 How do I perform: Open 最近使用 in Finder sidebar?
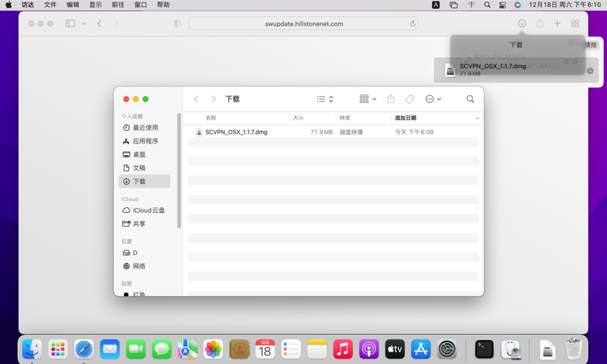144,128
